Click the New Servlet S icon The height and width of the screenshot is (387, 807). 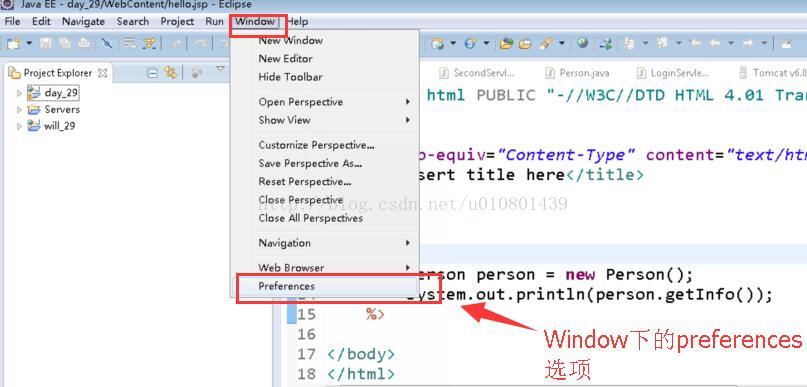tap(470, 44)
